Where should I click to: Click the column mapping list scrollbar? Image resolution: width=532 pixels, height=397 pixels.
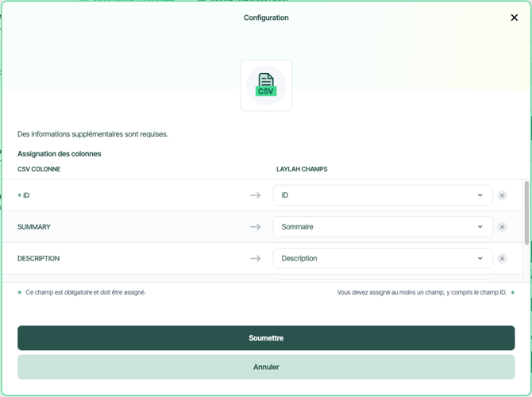pos(526,213)
